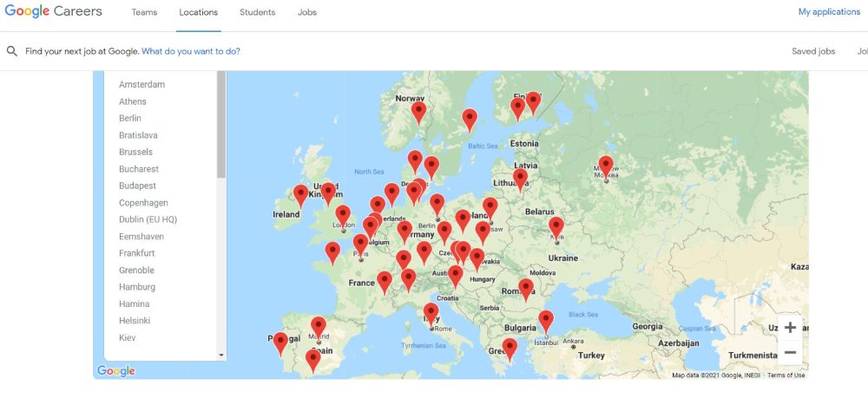Open the Teams tab

click(144, 12)
